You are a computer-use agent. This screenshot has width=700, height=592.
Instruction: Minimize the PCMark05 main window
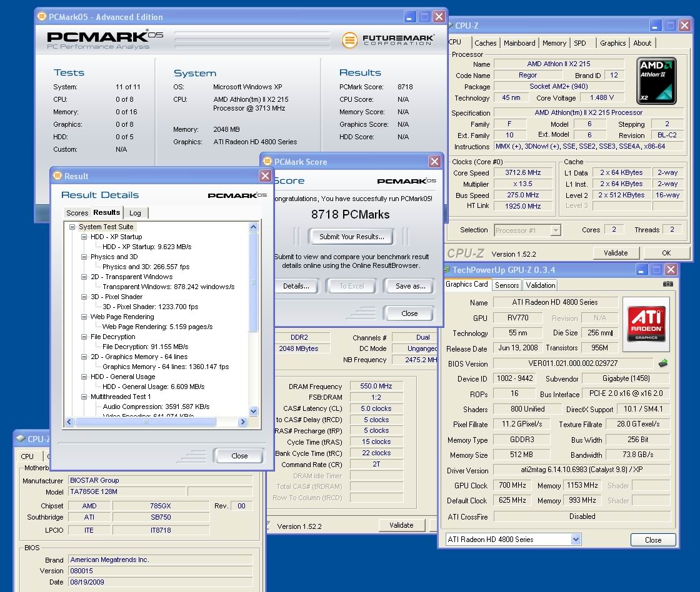pyautogui.click(x=410, y=17)
